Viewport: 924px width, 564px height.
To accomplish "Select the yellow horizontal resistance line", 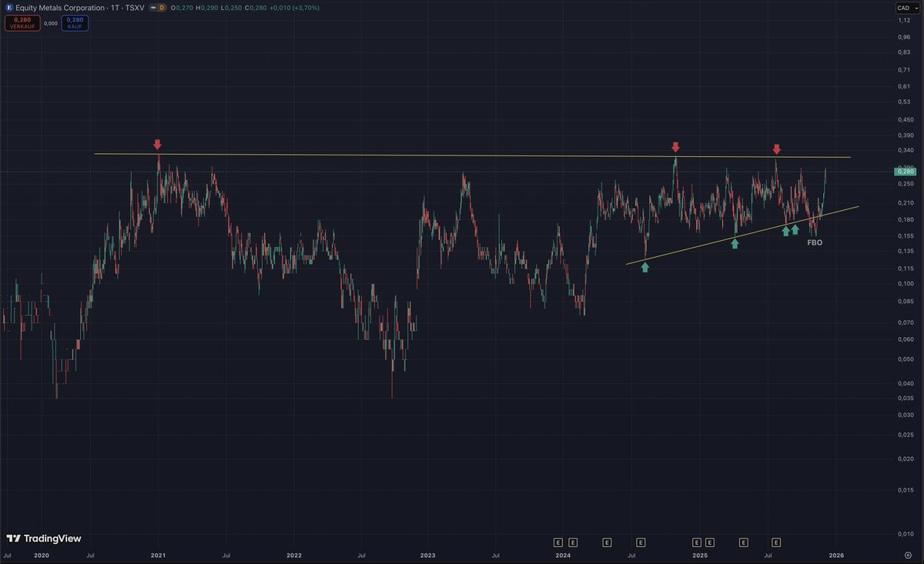I will click(472, 155).
